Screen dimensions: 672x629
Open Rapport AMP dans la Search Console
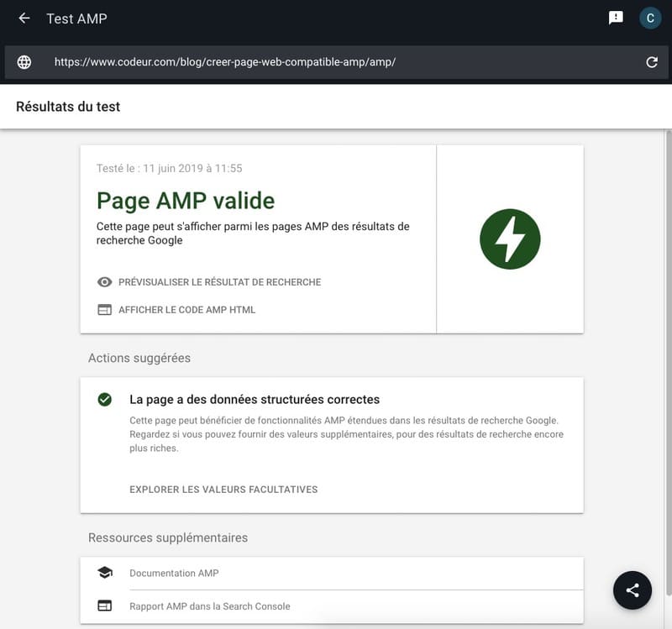coord(209,606)
